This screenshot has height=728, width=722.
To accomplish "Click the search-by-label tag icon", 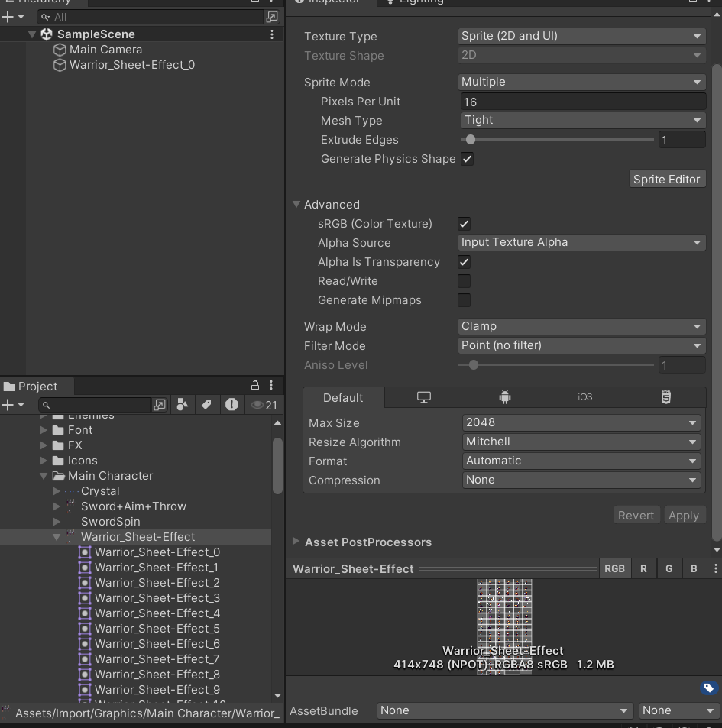I will [x=206, y=405].
